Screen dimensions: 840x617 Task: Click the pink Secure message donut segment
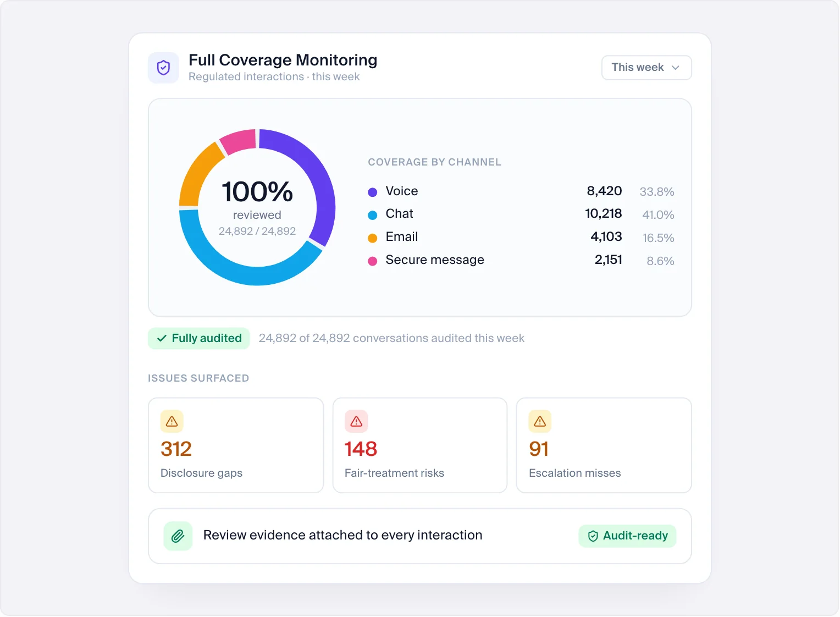click(240, 141)
